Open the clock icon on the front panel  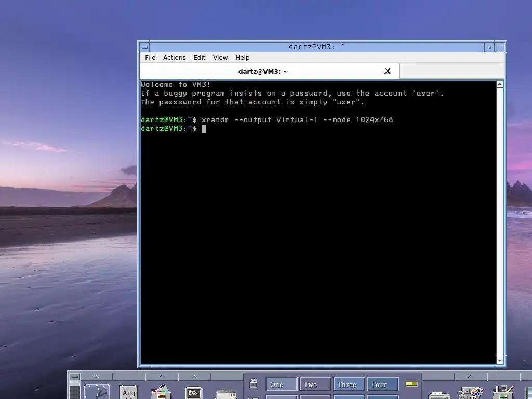coord(97,392)
